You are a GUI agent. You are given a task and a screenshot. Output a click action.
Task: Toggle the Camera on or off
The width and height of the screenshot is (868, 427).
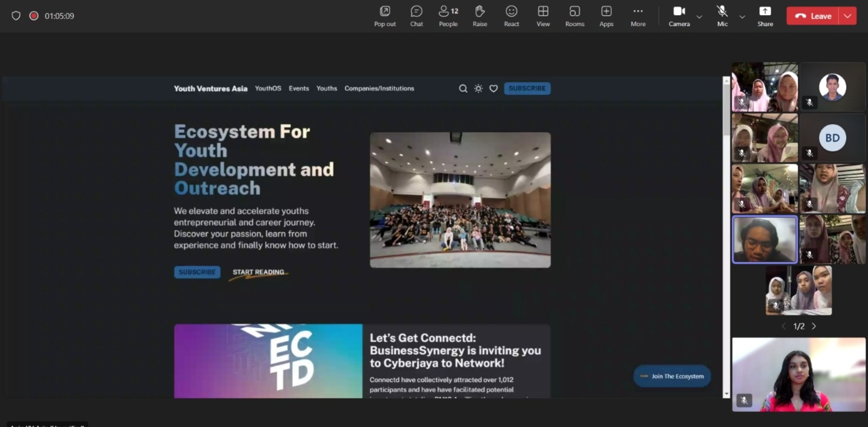(679, 16)
